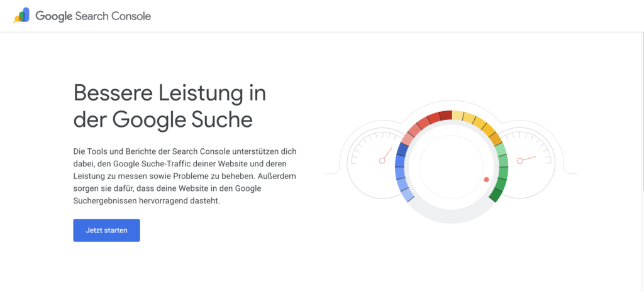644x292 pixels.
Task: Click the Google Search Console wordmark
Action: pos(93,16)
